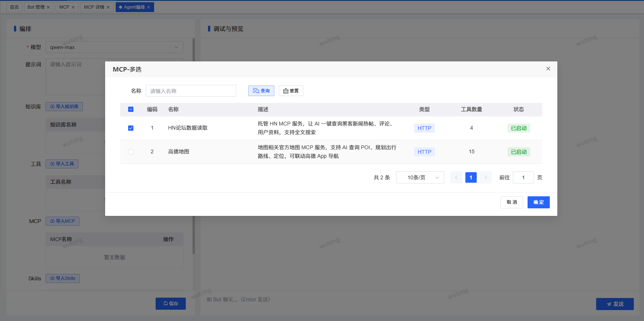
Task: Click HTTP tag of HN论坛数据读取
Action: click(424, 128)
